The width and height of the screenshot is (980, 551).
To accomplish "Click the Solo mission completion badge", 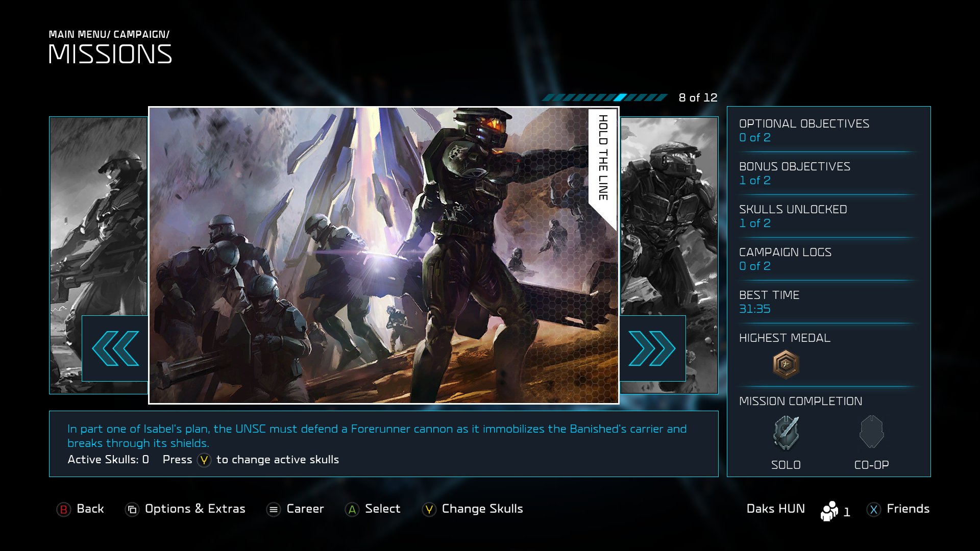I will 786,433.
